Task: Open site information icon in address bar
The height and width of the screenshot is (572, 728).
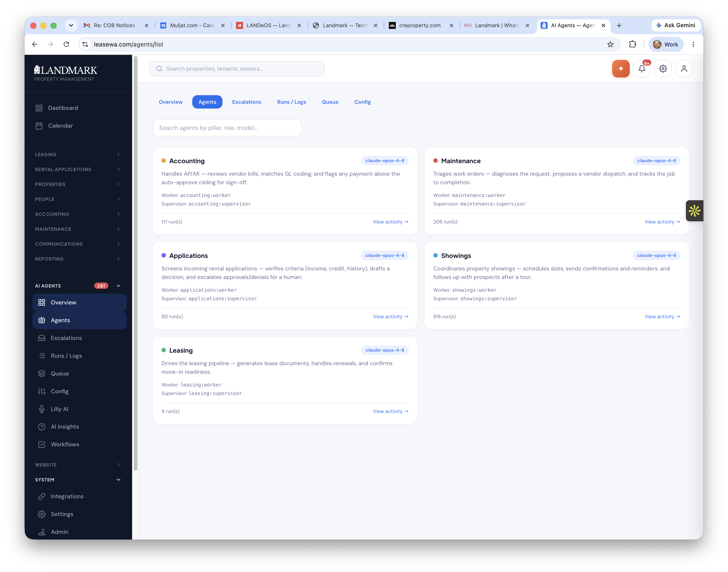Action: pyautogui.click(x=85, y=44)
